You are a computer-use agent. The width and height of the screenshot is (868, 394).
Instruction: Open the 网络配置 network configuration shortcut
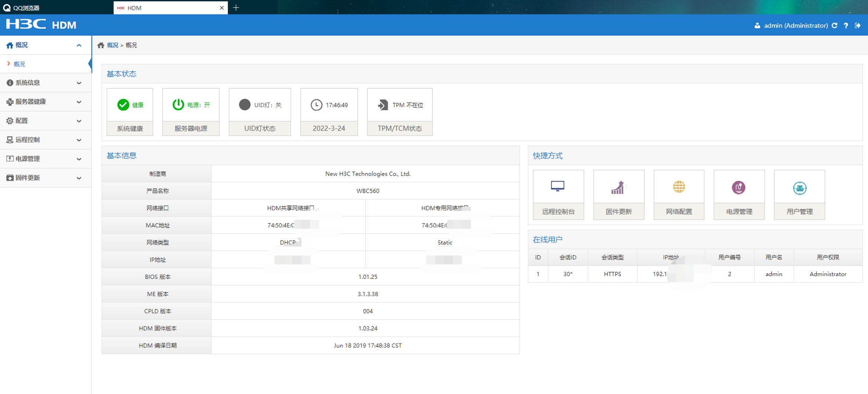[678, 195]
